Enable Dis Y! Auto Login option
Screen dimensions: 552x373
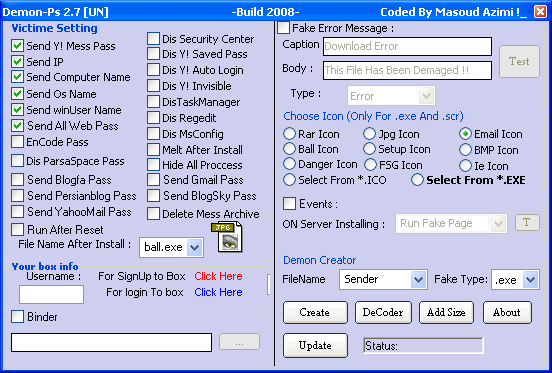coord(153,70)
